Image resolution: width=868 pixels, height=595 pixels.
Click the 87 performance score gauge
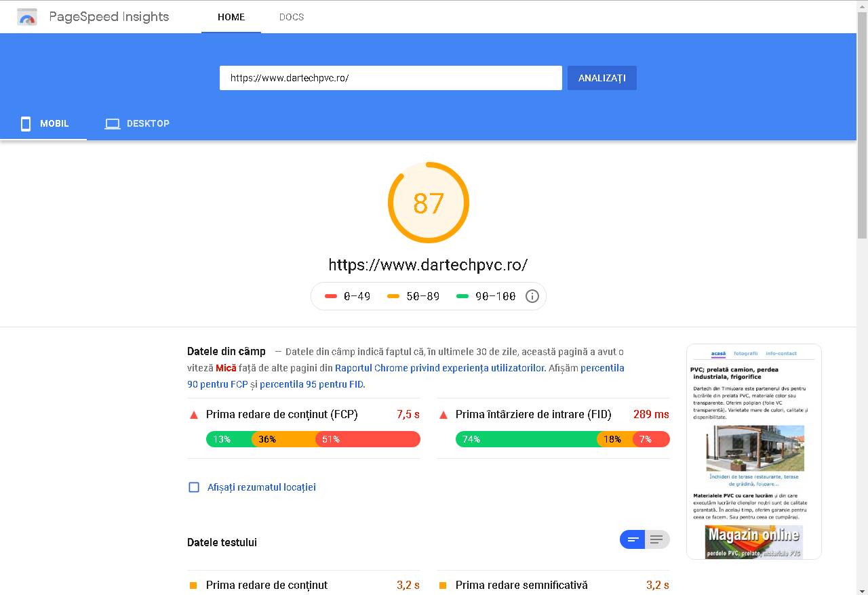tap(429, 203)
